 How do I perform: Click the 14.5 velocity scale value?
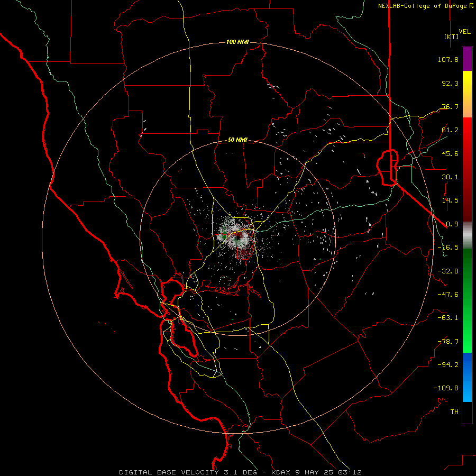pyautogui.click(x=450, y=200)
